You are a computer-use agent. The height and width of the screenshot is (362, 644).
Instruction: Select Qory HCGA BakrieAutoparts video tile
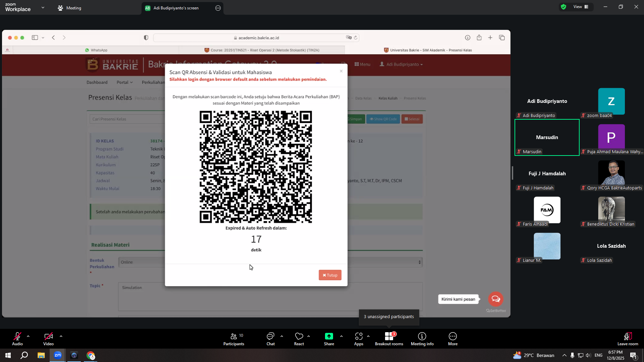point(611,174)
